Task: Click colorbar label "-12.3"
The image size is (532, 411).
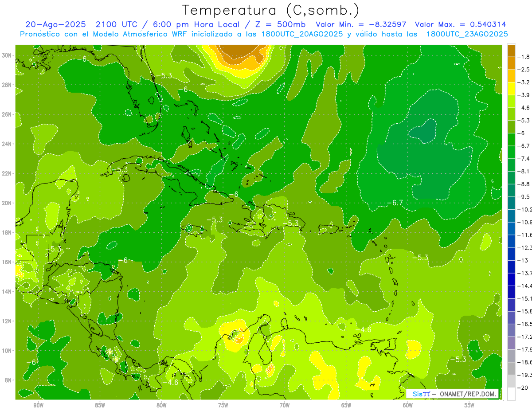Action: click(x=525, y=248)
